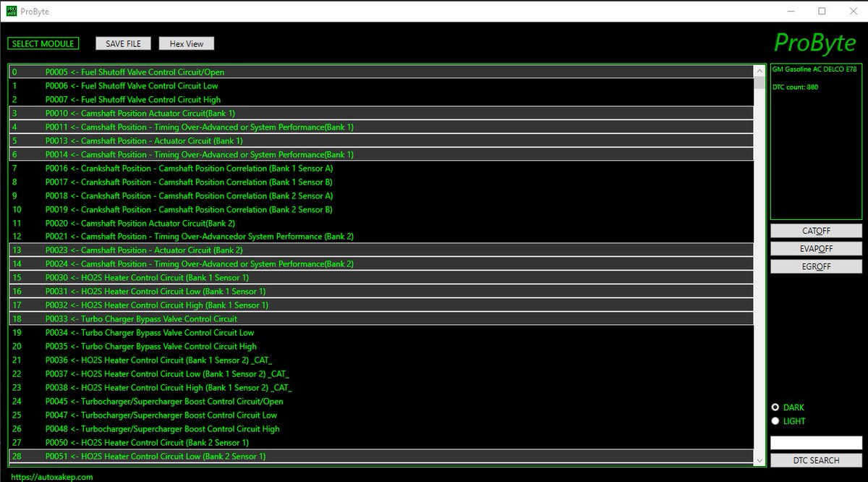Focus the DTC search input field

(816, 442)
